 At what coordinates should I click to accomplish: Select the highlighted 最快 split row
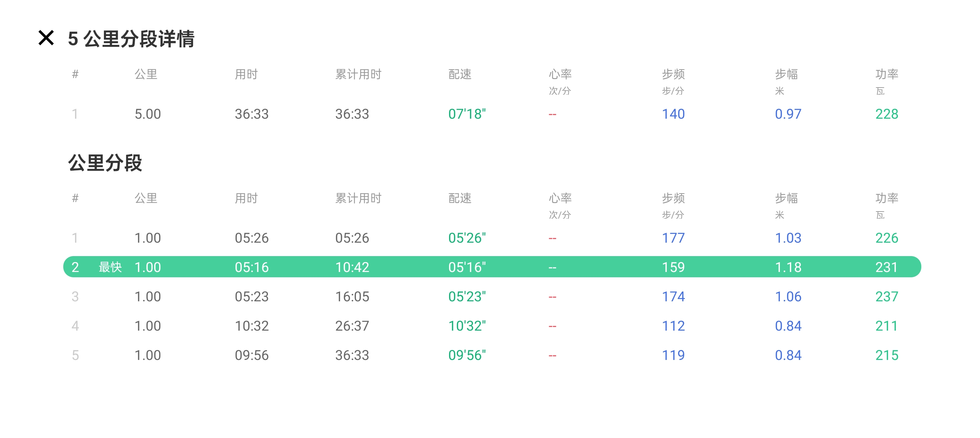coord(491,267)
